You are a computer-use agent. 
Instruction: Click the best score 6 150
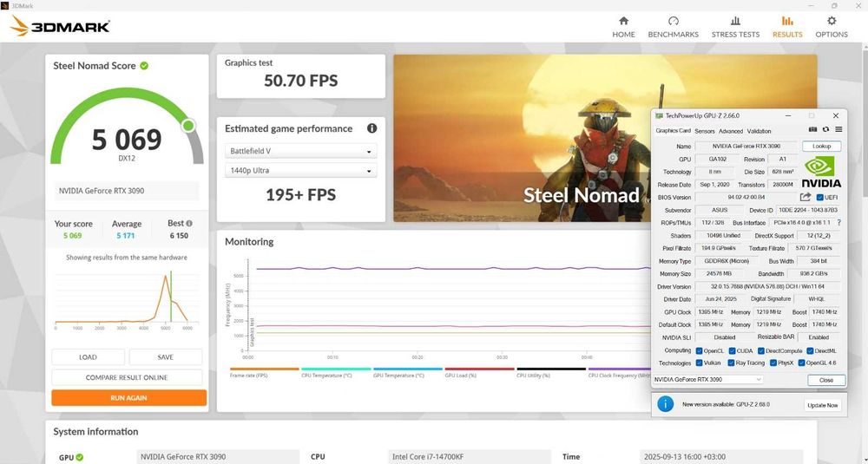pyautogui.click(x=179, y=236)
